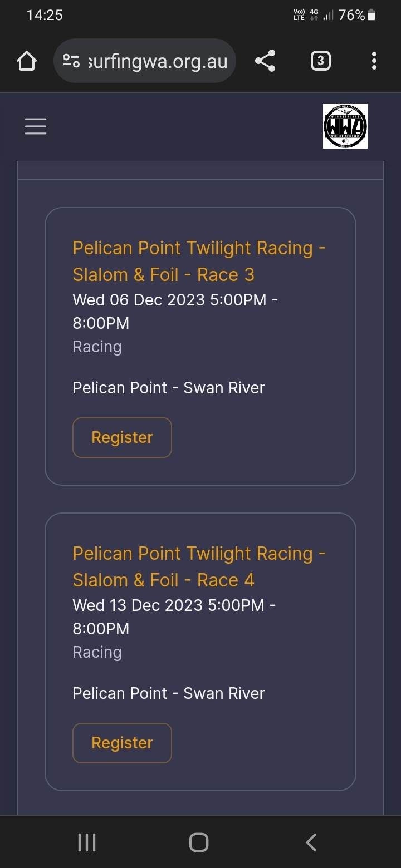
Task: Open the tab switcher showing 3 tabs
Action: [320, 61]
